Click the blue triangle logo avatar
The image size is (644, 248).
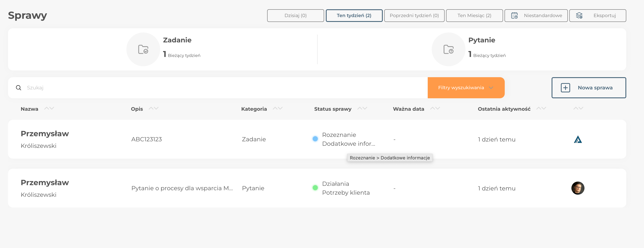coord(578,139)
